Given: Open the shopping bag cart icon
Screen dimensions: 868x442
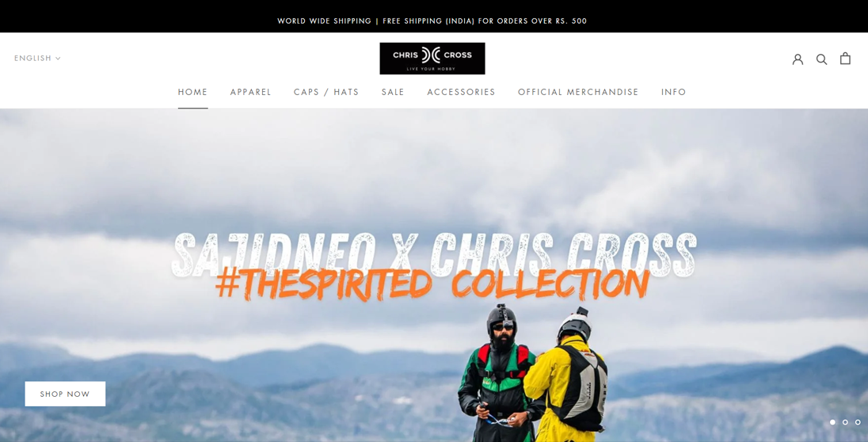Looking at the screenshot, I should click(845, 58).
